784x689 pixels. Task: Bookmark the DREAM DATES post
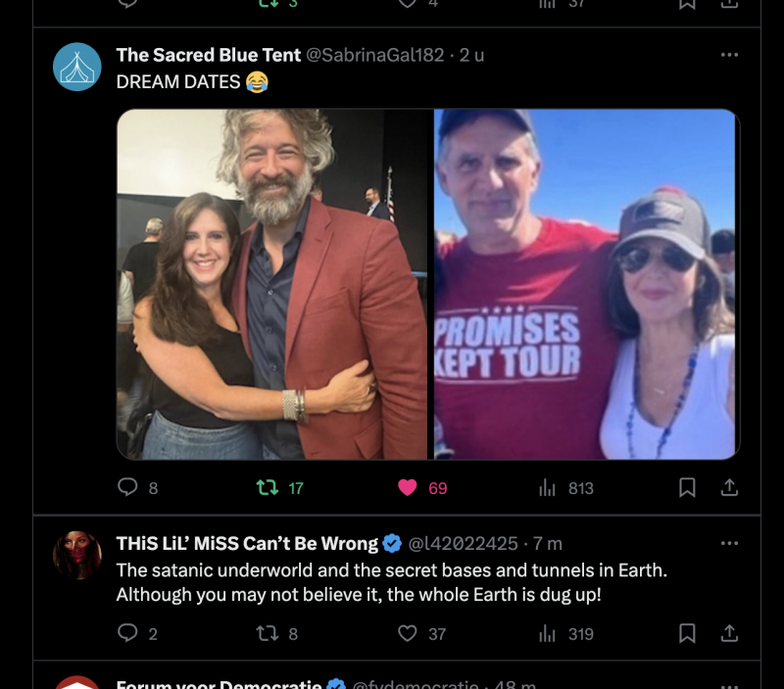pos(687,487)
